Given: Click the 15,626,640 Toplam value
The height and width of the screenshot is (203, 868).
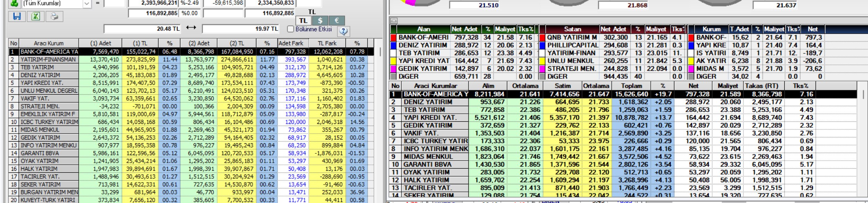Looking at the screenshot, I should pos(631,94).
